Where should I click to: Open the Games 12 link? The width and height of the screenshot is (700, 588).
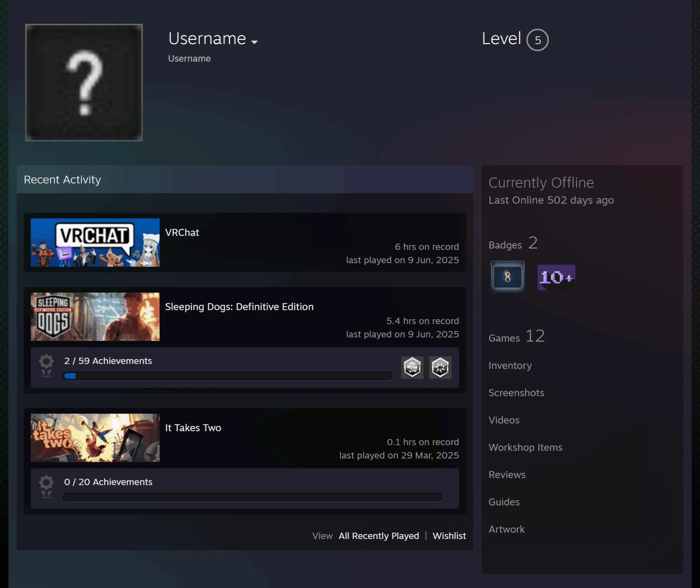pyautogui.click(x=517, y=336)
